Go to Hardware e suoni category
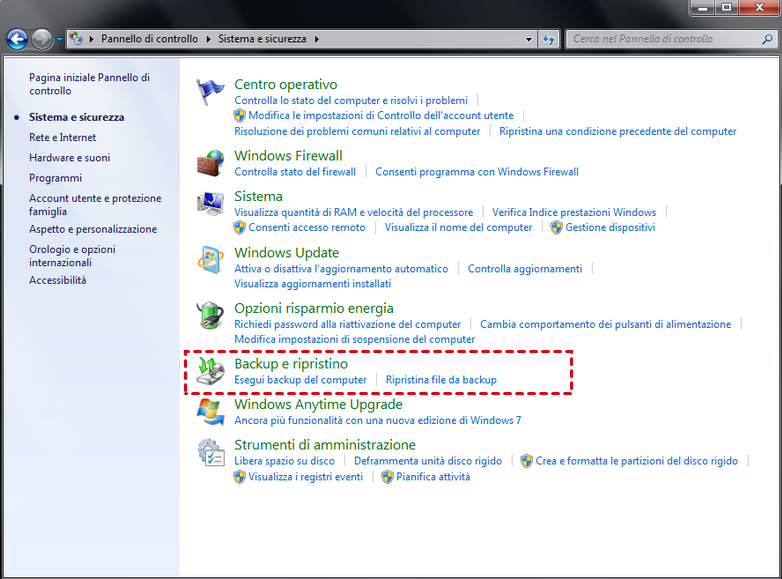The width and height of the screenshot is (782, 579). (69, 158)
